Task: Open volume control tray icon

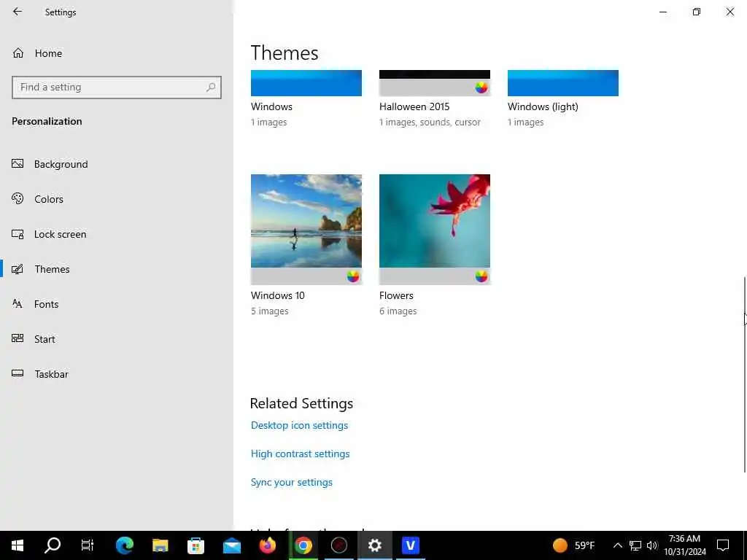Action: coord(652,545)
